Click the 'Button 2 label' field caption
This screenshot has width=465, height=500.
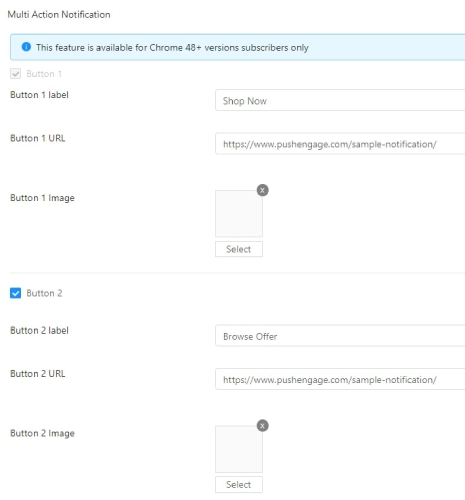39,331
